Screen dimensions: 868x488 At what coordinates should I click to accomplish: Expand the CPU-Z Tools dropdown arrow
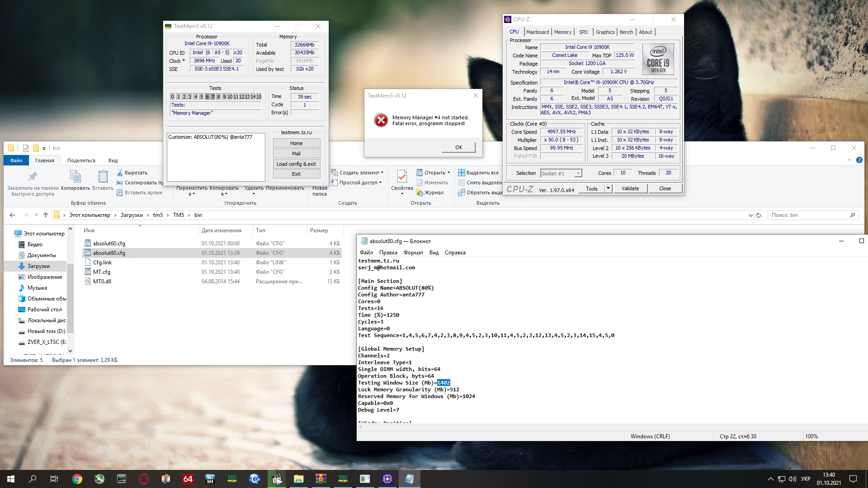pyautogui.click(x=608, y=188)
